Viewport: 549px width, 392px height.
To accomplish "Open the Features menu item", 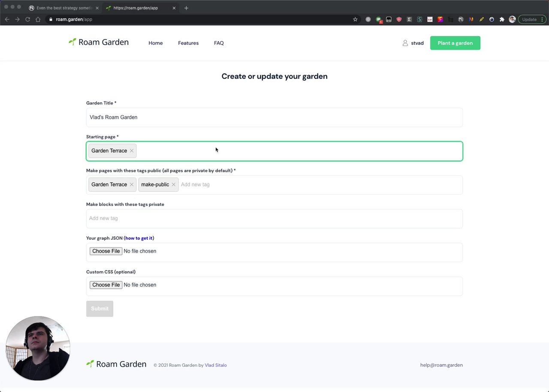I will [x=188, y=43].
